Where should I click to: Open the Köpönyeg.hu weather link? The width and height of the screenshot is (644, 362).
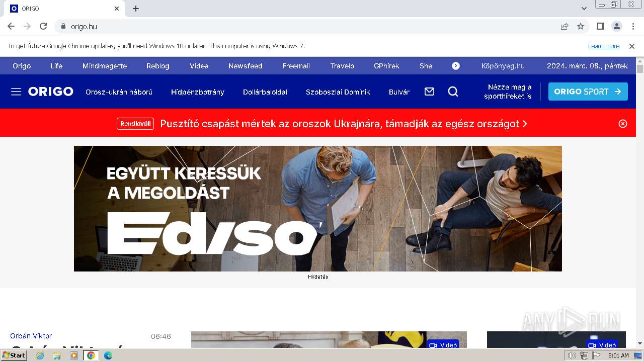click(x=503, y=66)
